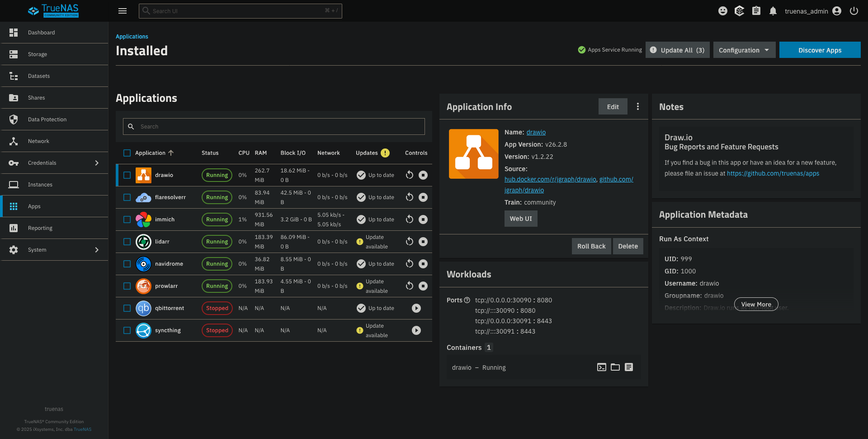Click the Roll Back button
Viewport: 868px width, 439px height.
(591, 246)
